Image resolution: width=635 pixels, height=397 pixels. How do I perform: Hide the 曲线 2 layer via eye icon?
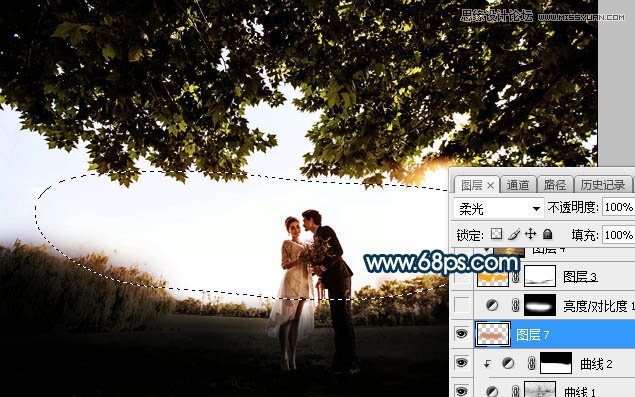click(462, 362)
